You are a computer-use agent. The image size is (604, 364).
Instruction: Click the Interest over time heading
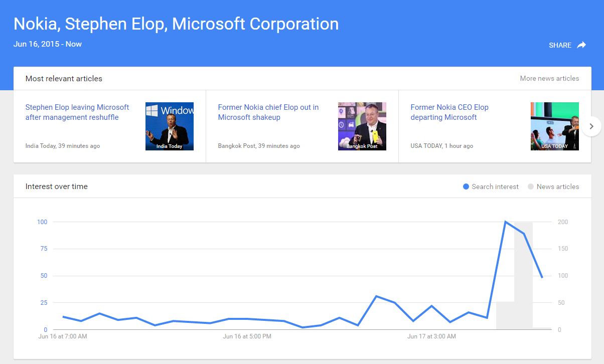(x=57, y=187)
